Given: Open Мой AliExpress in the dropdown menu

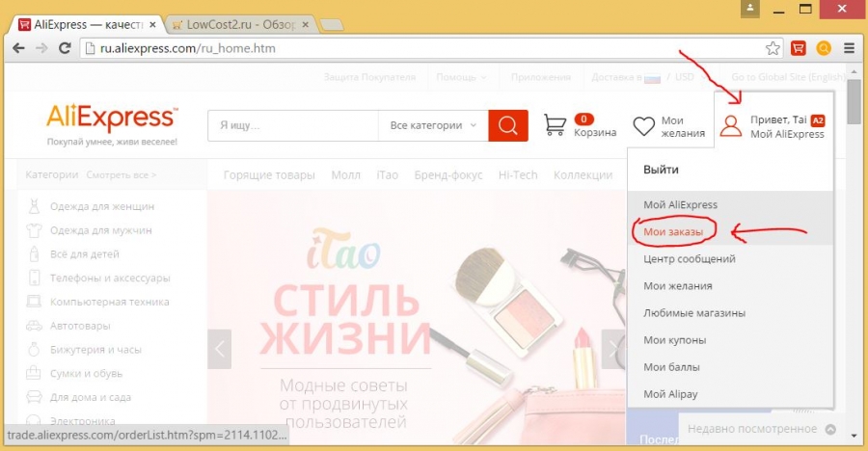Looking at the screenshot, I should 680,204.
